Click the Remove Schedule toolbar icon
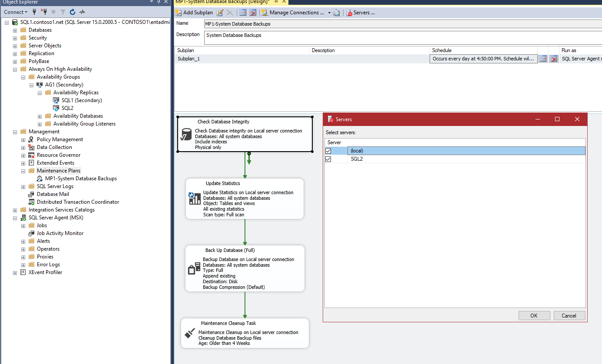This screenshot has width=602, height=364. click(x=253, y=13)
